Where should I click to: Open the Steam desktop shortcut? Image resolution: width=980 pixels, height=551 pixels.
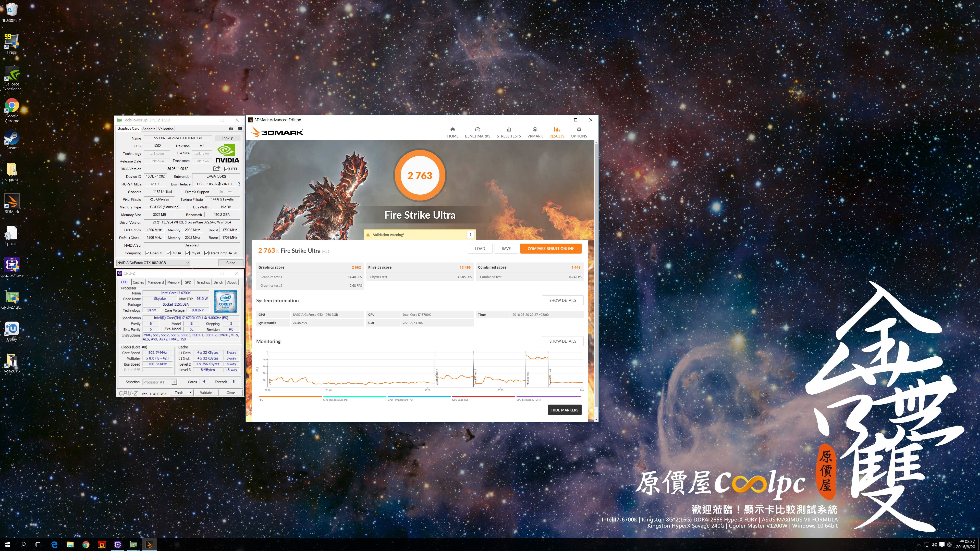[x=12, y=140]
